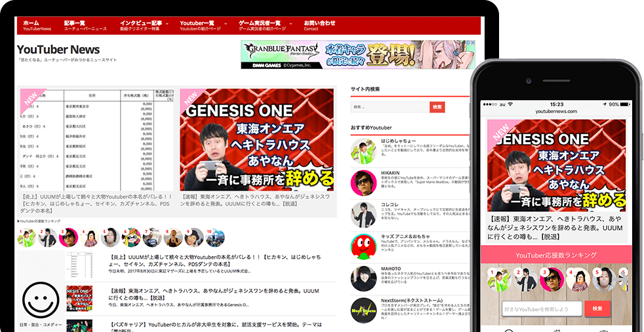This screenshot has height=332, width=644.
Task: Tap rank 2 avatar in phone ranking
Action: (526, 280)
